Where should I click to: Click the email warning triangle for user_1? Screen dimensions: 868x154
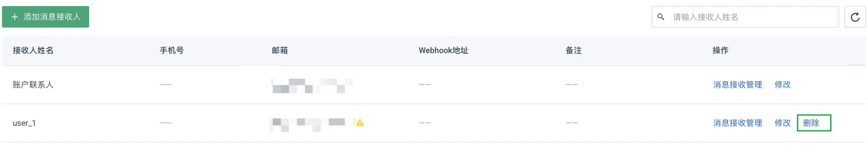[x=360, y=123]
